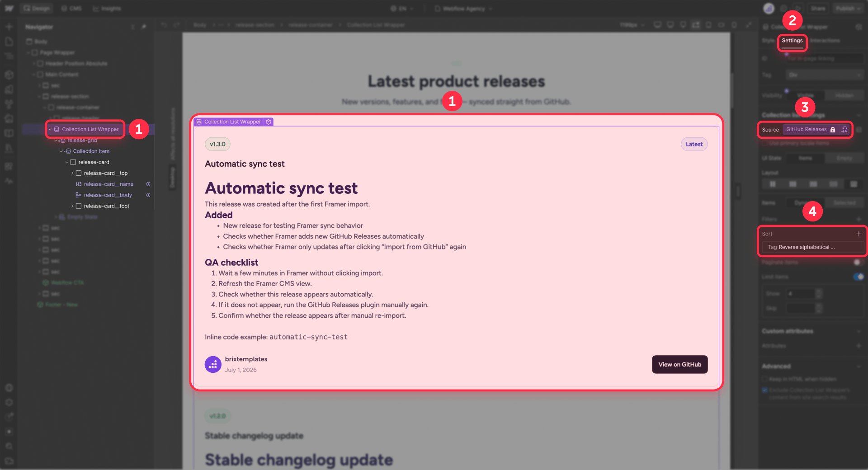The height and width of the screenshot is (470, 868).
Task: Click the GitHub Releases source field
Action: click(811, 130)
